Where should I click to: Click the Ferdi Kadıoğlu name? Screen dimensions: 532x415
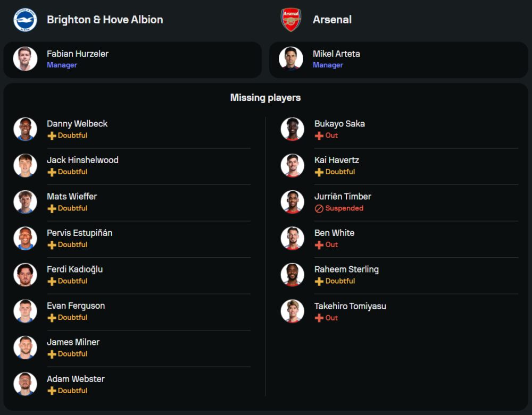[74, 269]
